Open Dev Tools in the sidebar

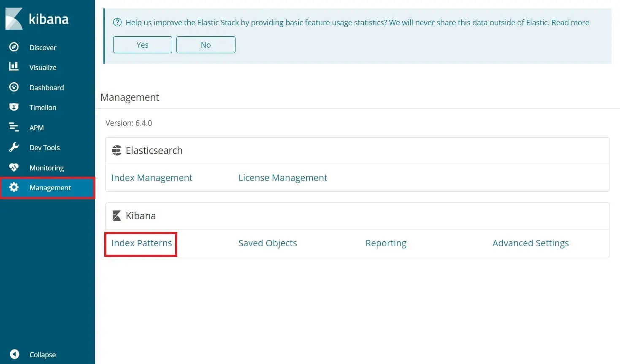44,148
